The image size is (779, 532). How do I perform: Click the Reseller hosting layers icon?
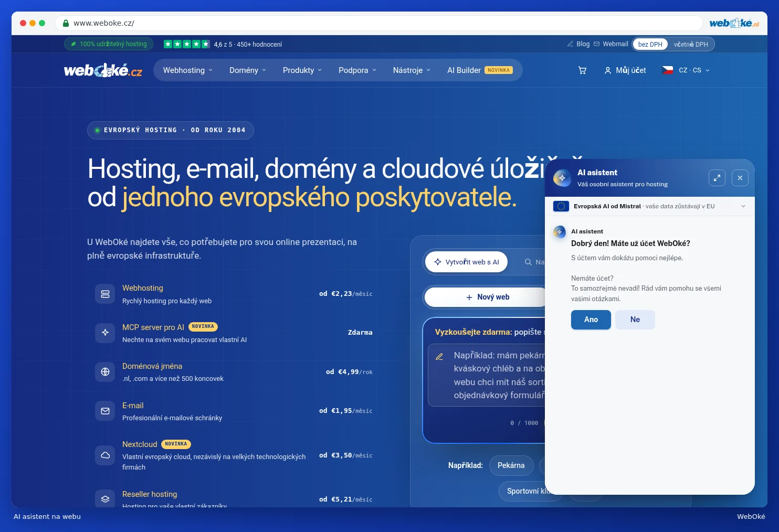point(105,499)
